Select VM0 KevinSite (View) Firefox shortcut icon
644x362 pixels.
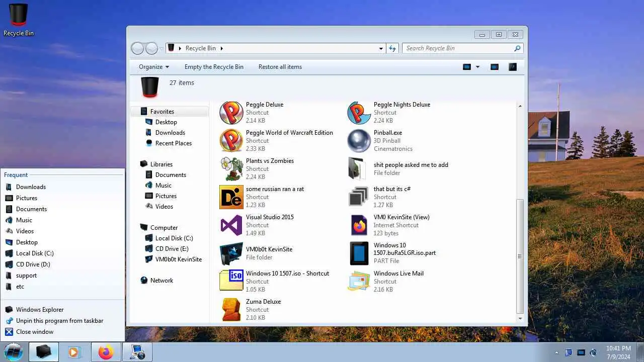359,225
